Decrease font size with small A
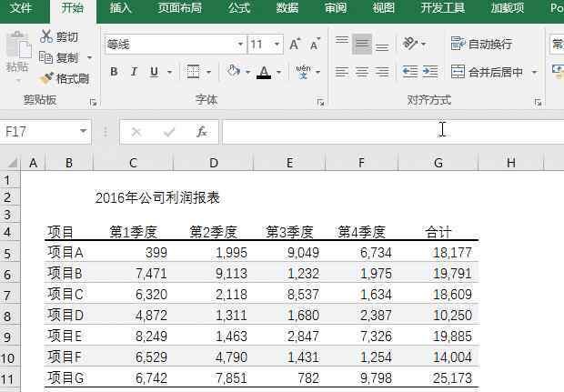 tap(315, 45)
